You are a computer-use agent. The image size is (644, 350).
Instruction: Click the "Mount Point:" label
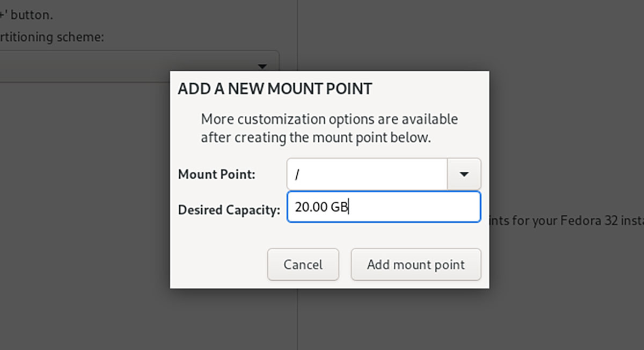(217, 174)
